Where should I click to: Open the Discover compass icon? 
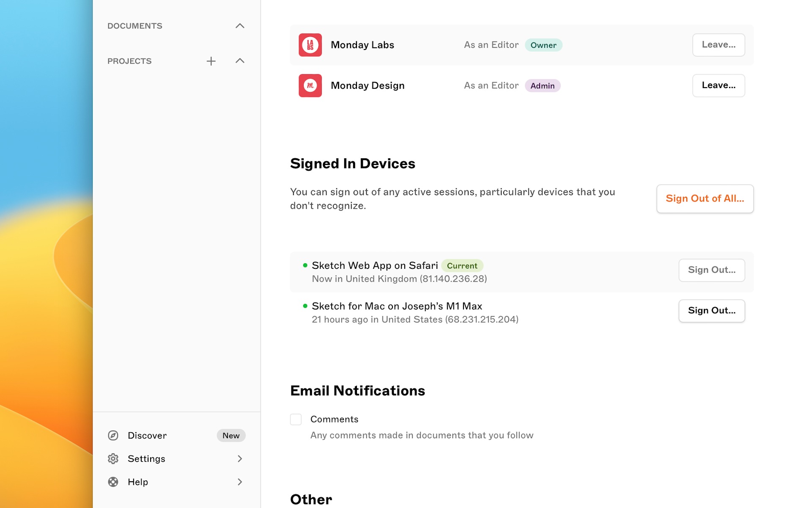(113, 435)
